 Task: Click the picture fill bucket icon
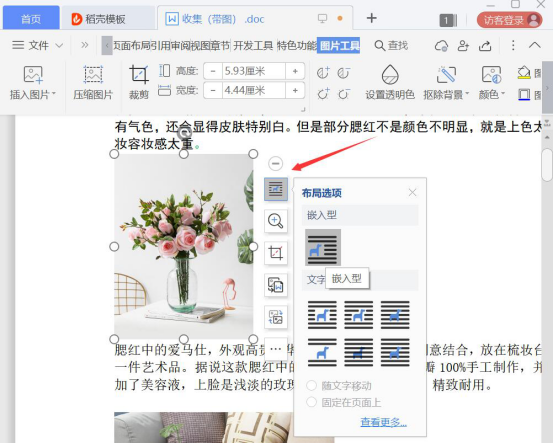tap(524, 72)
